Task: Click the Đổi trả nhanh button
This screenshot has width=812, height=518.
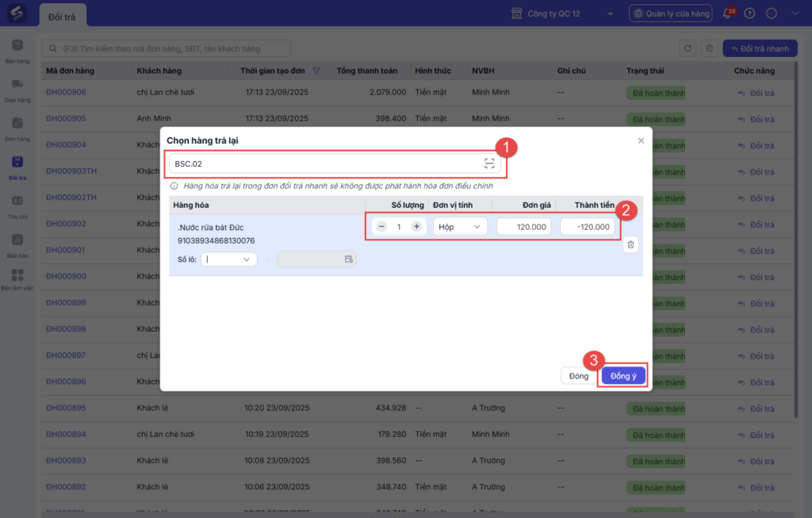Action: coord(760,48)
